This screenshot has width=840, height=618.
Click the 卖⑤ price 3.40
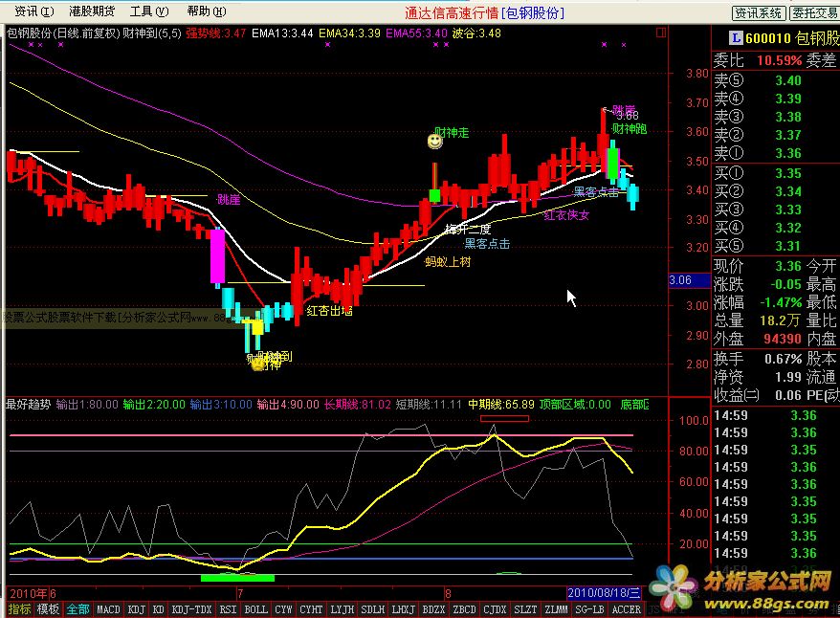(x=788, y=81)
